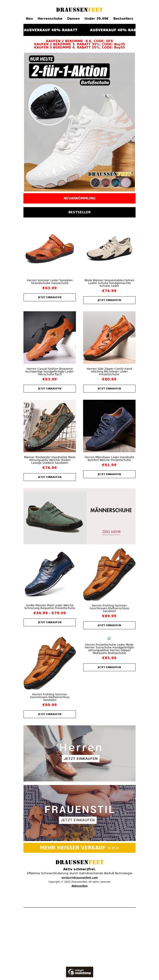Viewport: 159px width, 980px height.
Task: Click the Draussenfeet logo at top
Action: [x=79, y=10]
